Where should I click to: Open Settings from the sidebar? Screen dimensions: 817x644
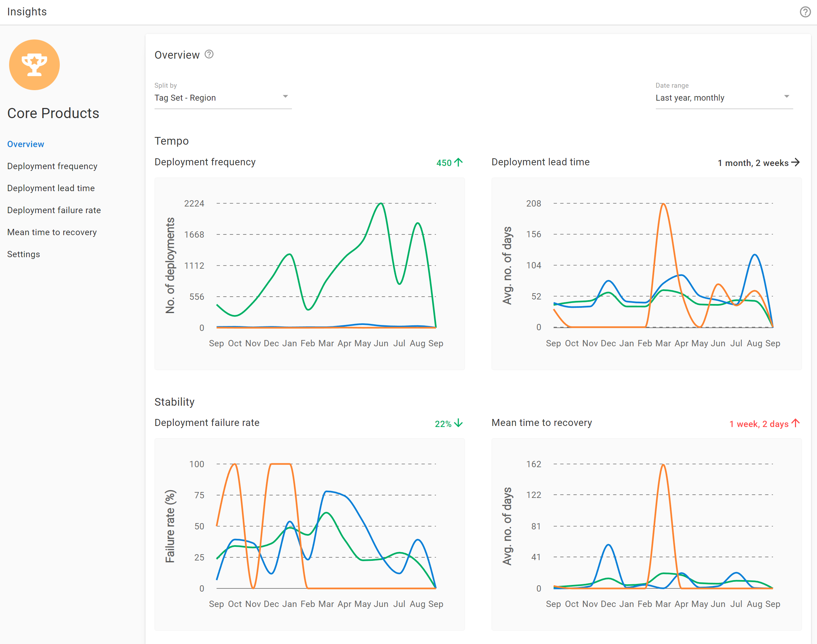pos(23,254)
